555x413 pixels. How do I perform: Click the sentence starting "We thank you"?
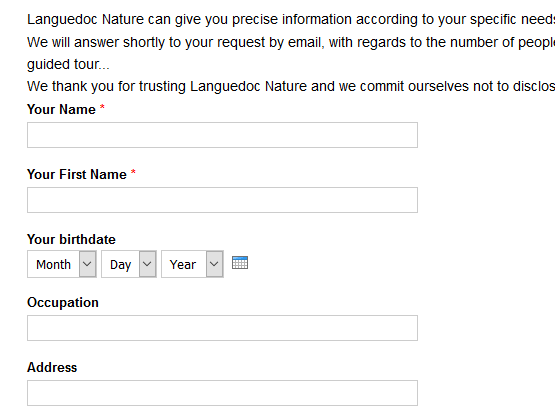click(x=291, y=86)
